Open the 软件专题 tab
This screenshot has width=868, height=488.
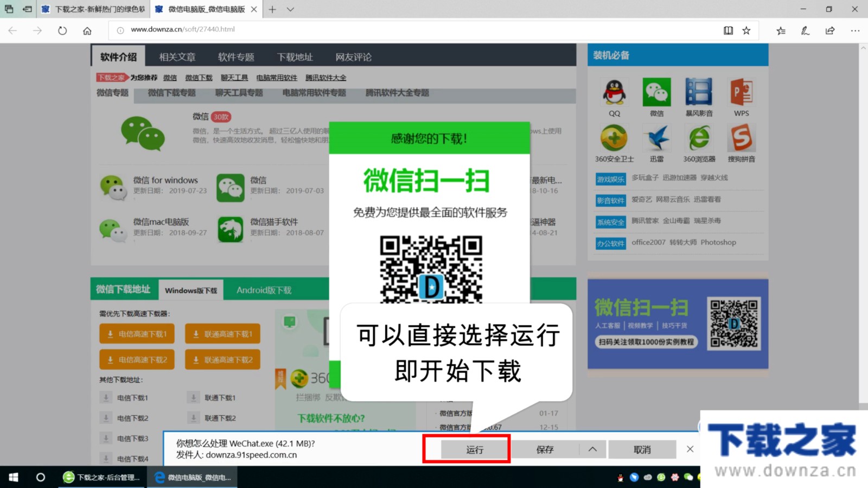click(x=236, y=56)
